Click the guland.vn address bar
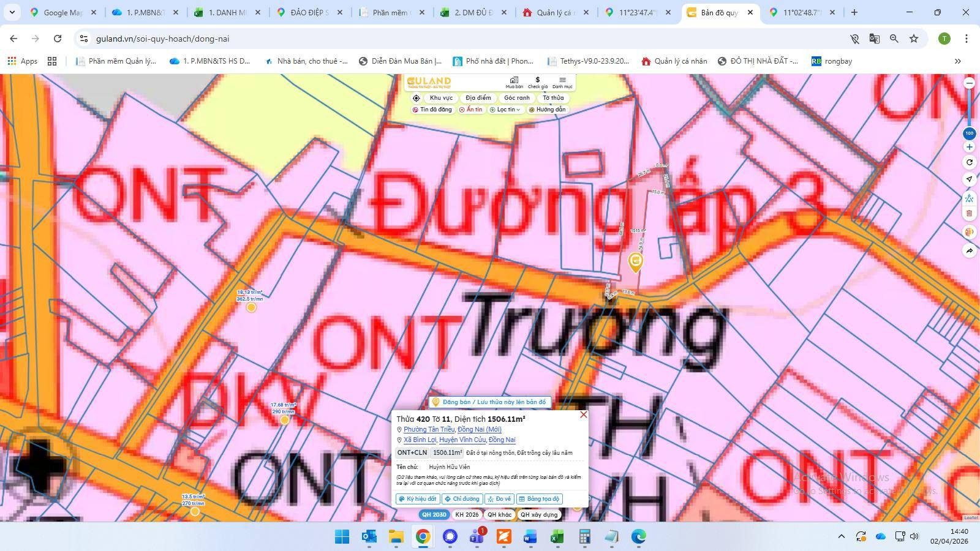 pos(459,39)
